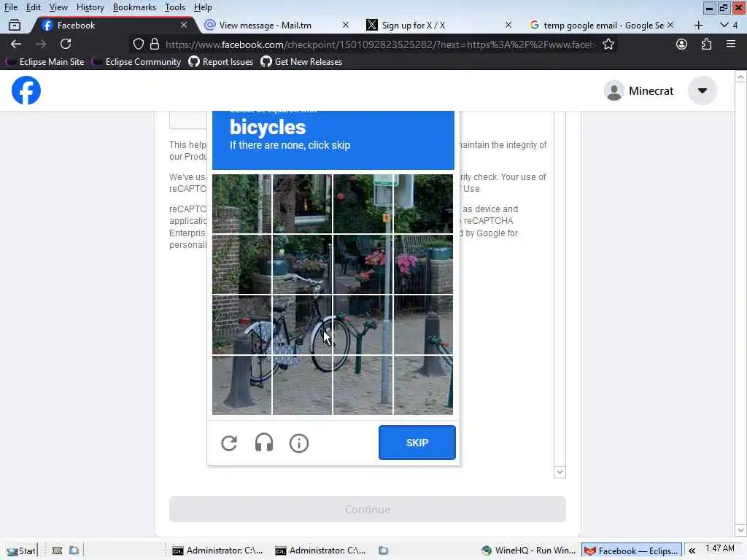
Task: Click page scrollbar down arrow
Action: click(x=740, y=530)
